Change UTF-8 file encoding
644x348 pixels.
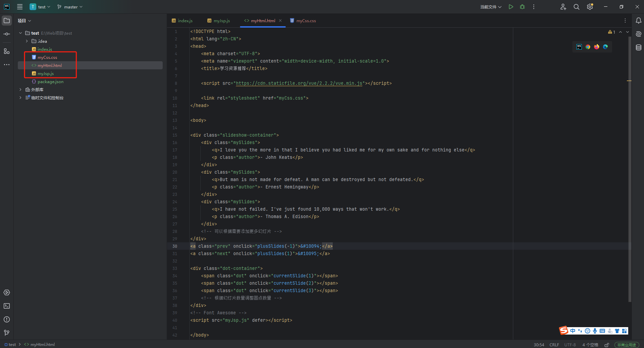(570, 345)
